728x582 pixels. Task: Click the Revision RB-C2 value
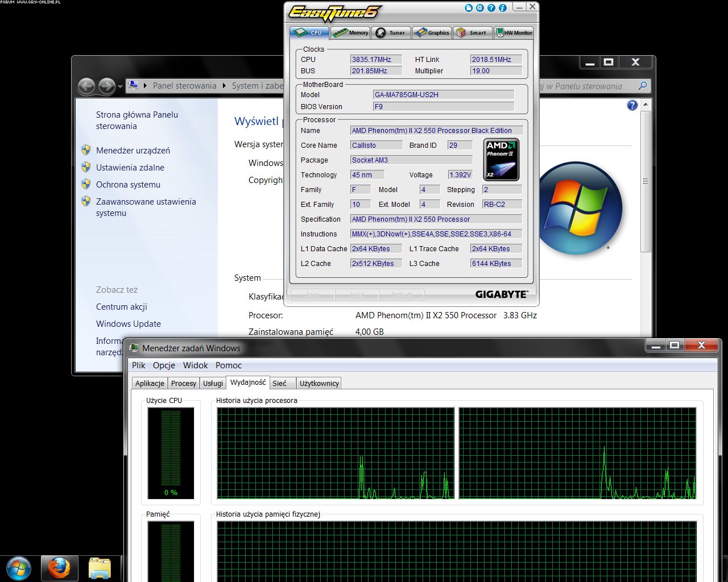tap(502, 205)
